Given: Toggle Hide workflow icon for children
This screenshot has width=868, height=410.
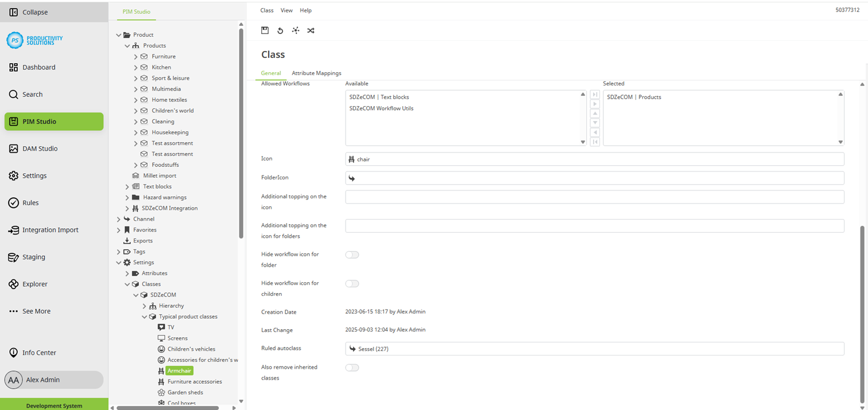Looking at the screenshot, I should pyautogui.click(x=352, y=284).
